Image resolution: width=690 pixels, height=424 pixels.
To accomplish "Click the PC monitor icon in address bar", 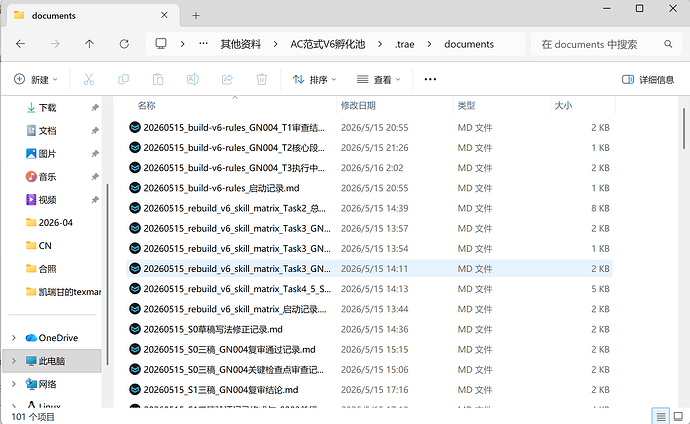I will pos(161,44).
